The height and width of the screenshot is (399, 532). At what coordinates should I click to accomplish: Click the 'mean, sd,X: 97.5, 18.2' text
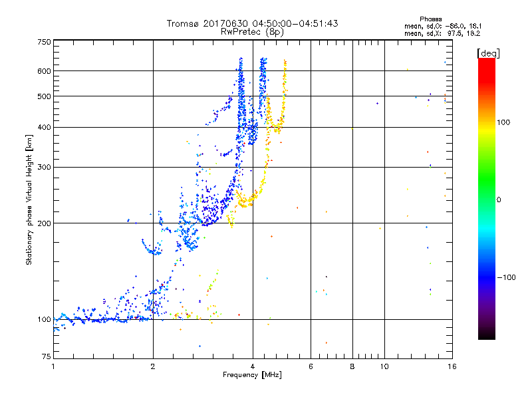tap(442, 33)
